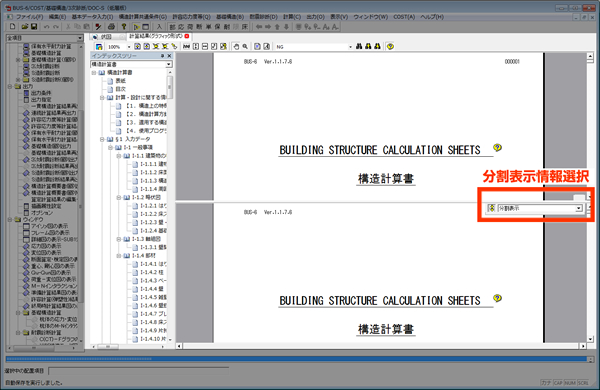600x390 pixels.
Task: Click the yellow help icon beside binoculars
Action: [x=390, y=46]
